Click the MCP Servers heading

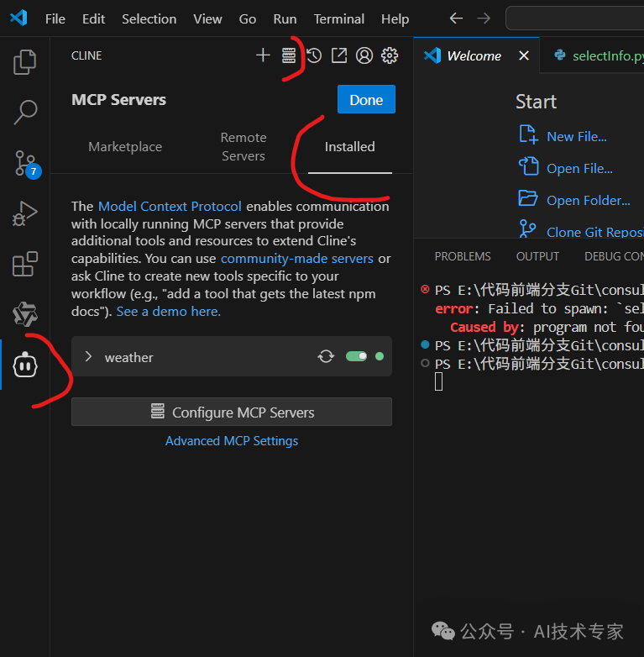[x=118, y=100]
